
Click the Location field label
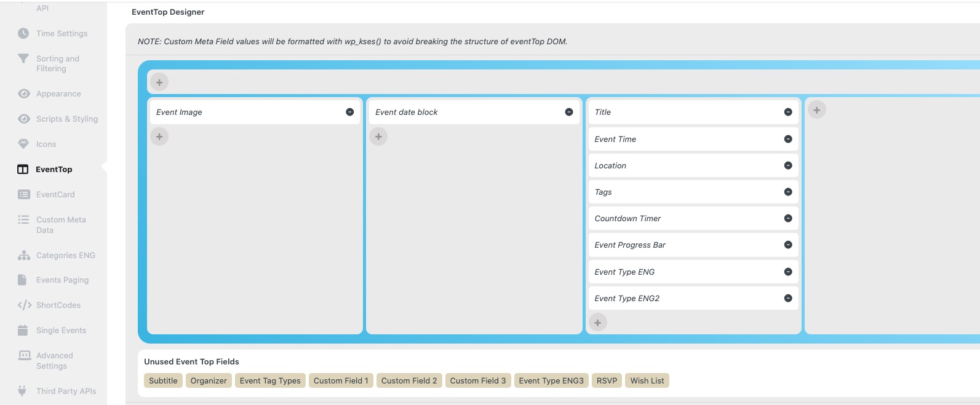[610, 165]
